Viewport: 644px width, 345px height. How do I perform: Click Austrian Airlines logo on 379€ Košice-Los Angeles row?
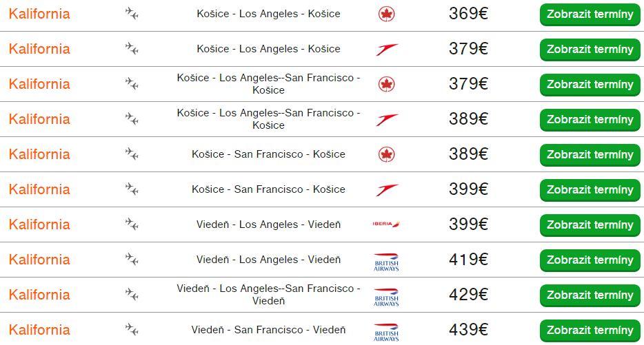(387, 49)
